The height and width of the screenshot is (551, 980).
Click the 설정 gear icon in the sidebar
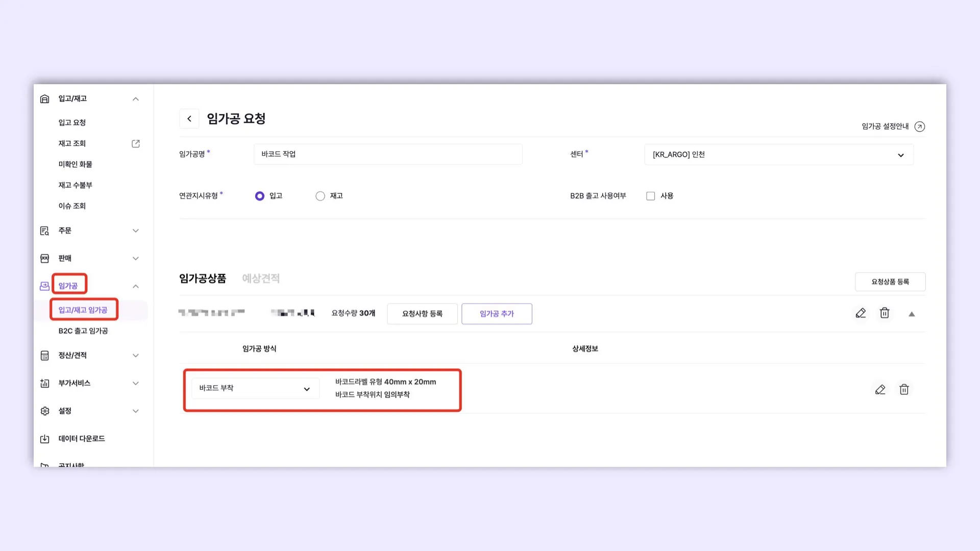tap(45, 411)
